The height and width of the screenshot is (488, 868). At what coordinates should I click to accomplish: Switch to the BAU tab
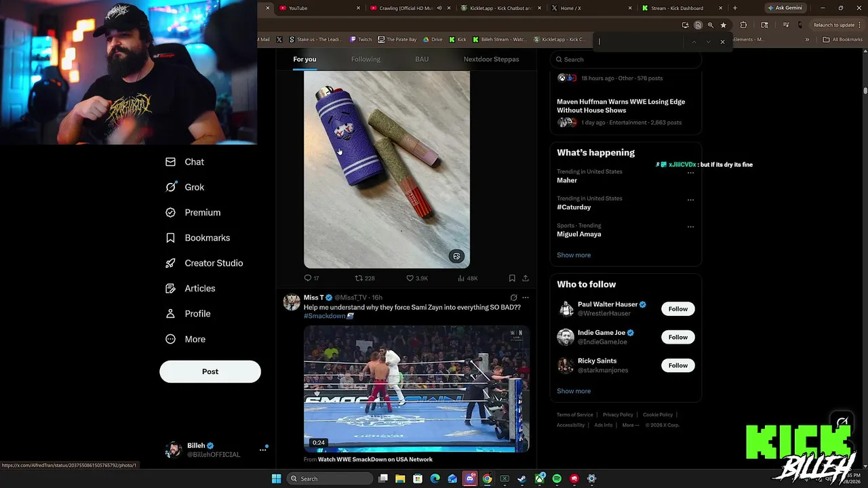coord(422,59)
